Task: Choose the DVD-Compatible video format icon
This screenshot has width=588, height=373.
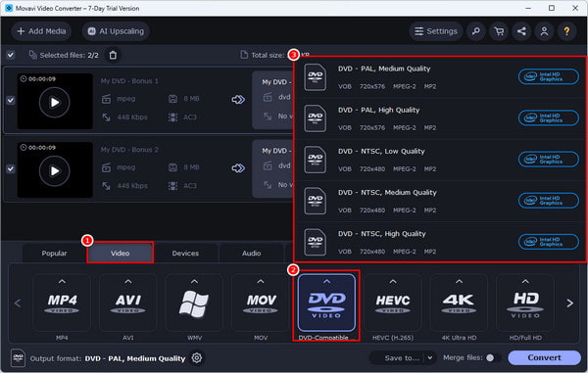Action: 326,303
